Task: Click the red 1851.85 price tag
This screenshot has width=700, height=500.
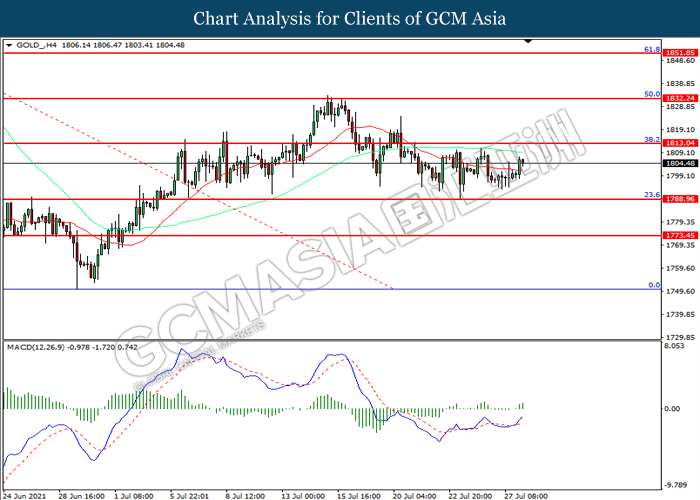Action: point(680,53)
